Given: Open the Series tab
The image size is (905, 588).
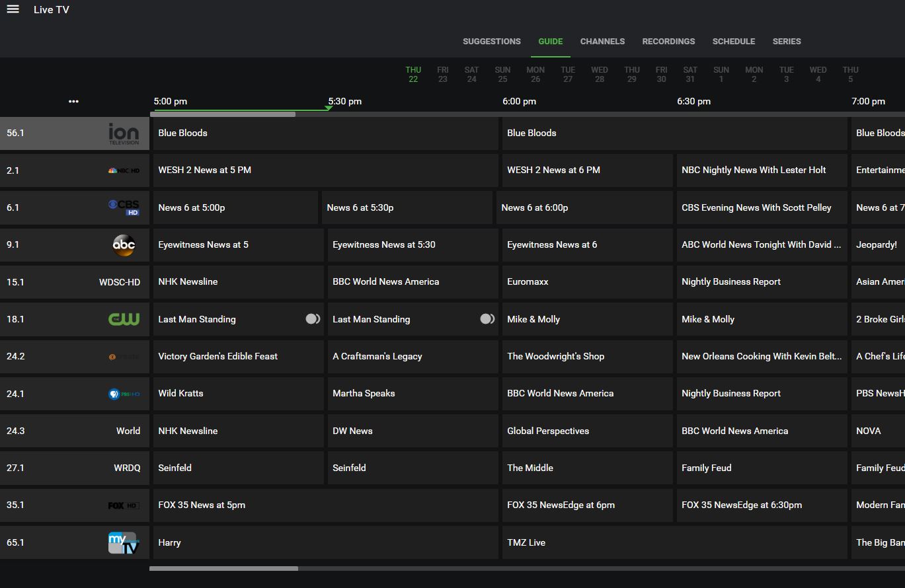Looking at the screenshot, I should (787, 41).
